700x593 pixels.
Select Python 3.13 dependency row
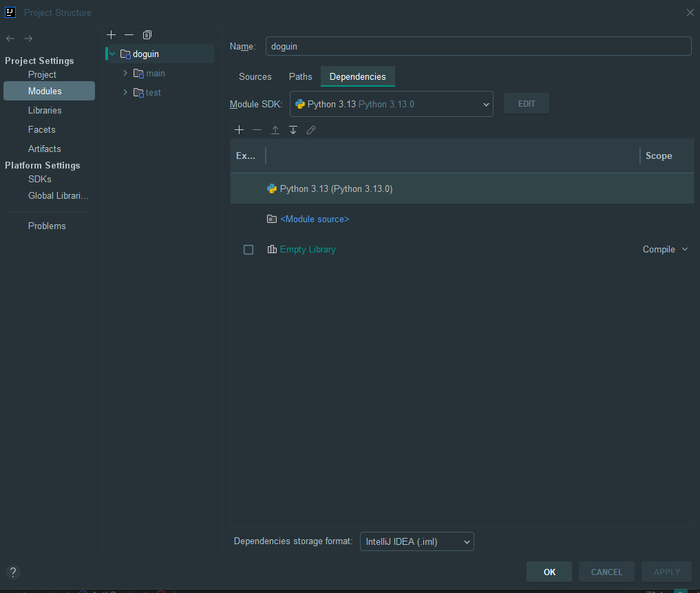[462, 188]
